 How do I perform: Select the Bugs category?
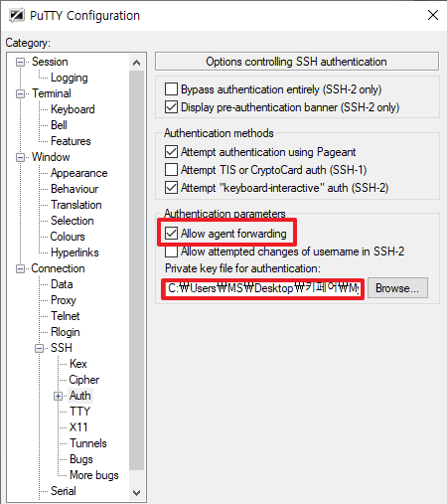click(x=81, y=459)
